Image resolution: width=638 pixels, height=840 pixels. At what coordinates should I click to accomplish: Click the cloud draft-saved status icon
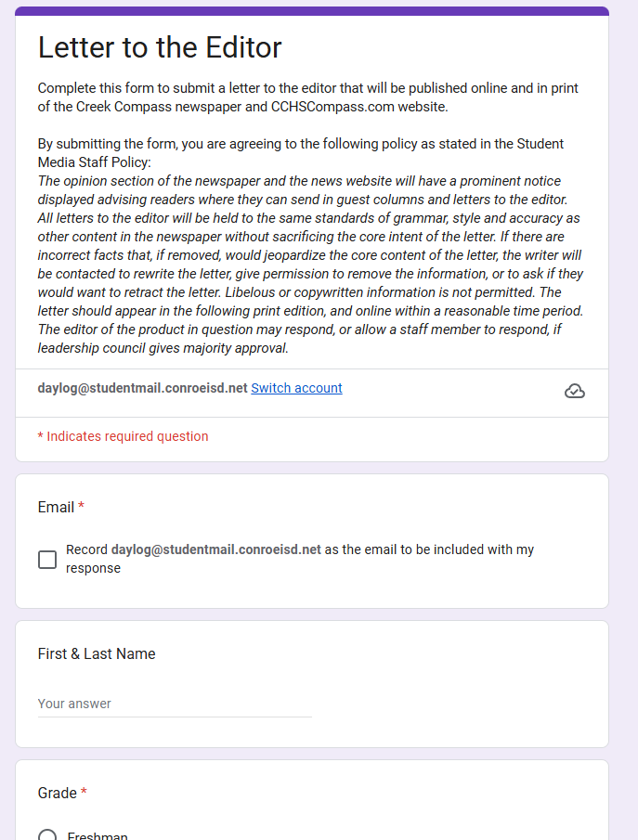click(575, 392)
